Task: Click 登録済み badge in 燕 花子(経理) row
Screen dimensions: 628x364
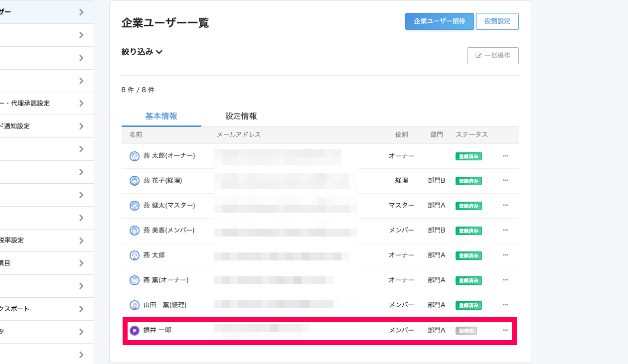Action: click(x=469, y=181)
